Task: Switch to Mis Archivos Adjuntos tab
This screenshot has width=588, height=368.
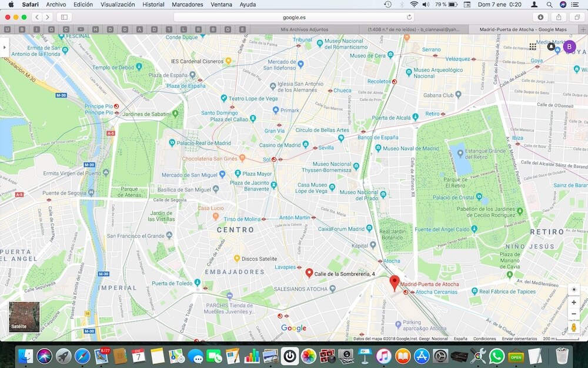Action: coord(304,29)
